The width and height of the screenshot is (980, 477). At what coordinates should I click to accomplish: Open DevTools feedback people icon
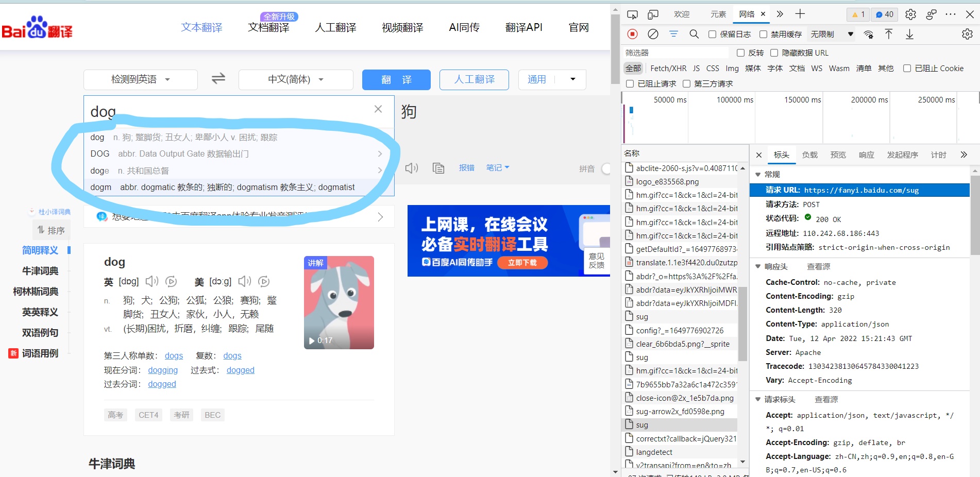tap(931, 14)
